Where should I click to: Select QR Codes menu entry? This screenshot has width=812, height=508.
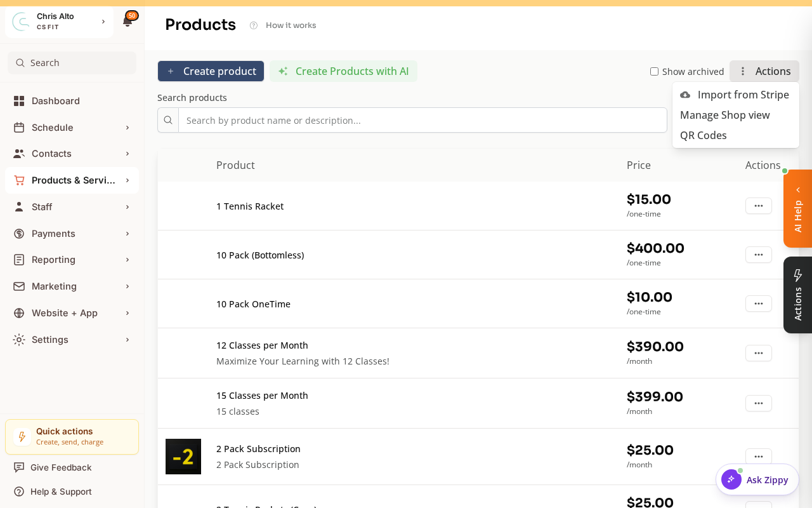736,135
